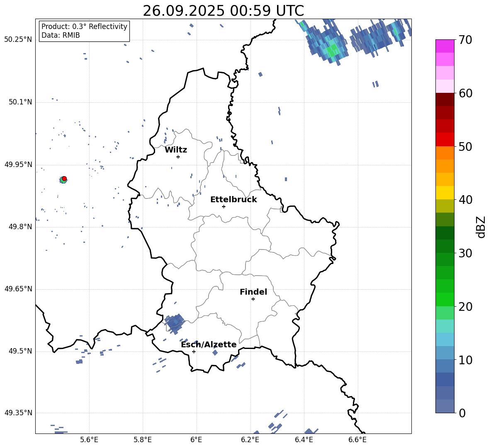Click the bright green 20 dBZ color band
The width and height of the screenshot is (491, 448).
click(x=445, y=300)
